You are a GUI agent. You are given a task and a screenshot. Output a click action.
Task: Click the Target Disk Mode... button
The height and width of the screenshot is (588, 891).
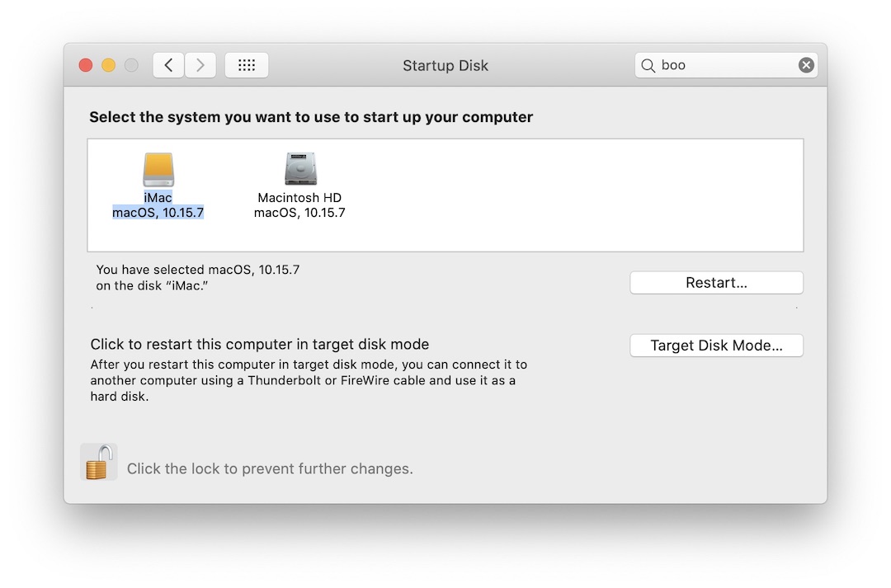pos(716,346)
